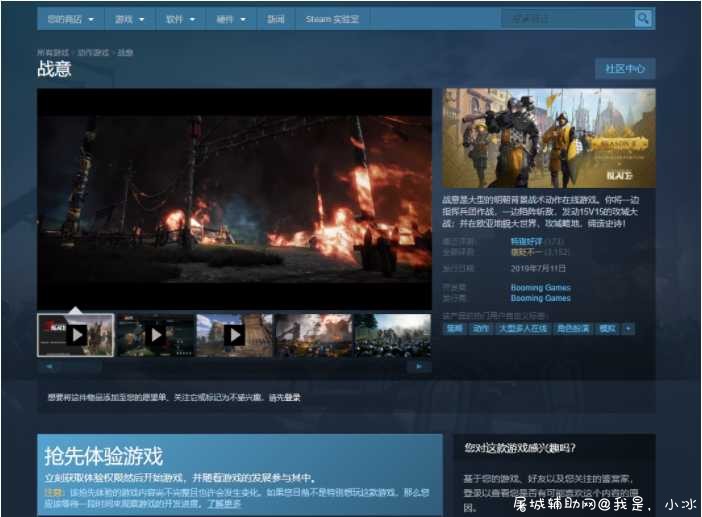Viewport: 702px width, 517px height.
Task: Select the 角色扮演 tag
Action: coord(573,329)
